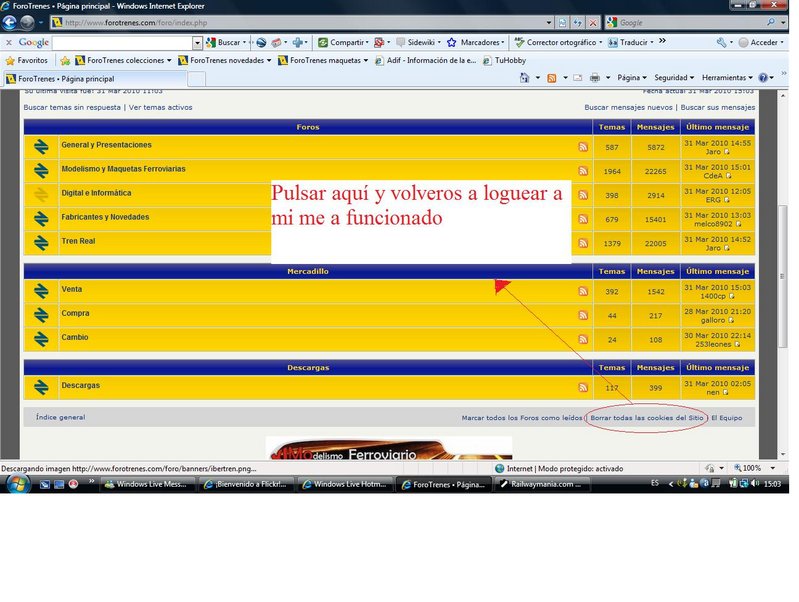Image resolution: width=799 pixels, height=602 pixels.
Task: Open the Adif favorites bar link
Action: coord(425,60)
